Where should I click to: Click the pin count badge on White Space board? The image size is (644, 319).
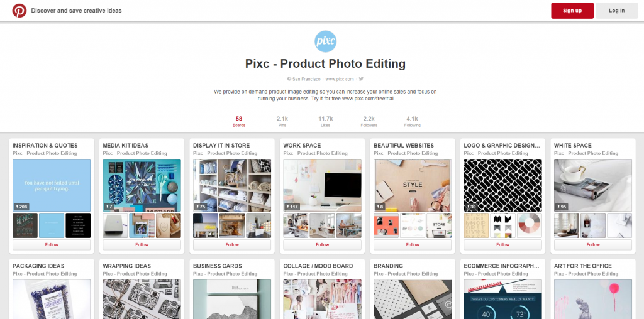click(562, 207)
